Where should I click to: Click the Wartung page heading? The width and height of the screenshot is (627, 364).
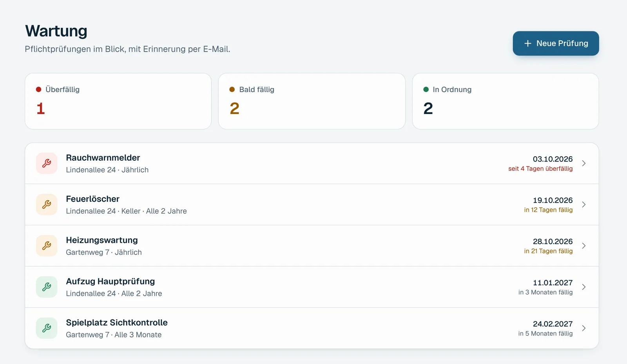(56, 31)
